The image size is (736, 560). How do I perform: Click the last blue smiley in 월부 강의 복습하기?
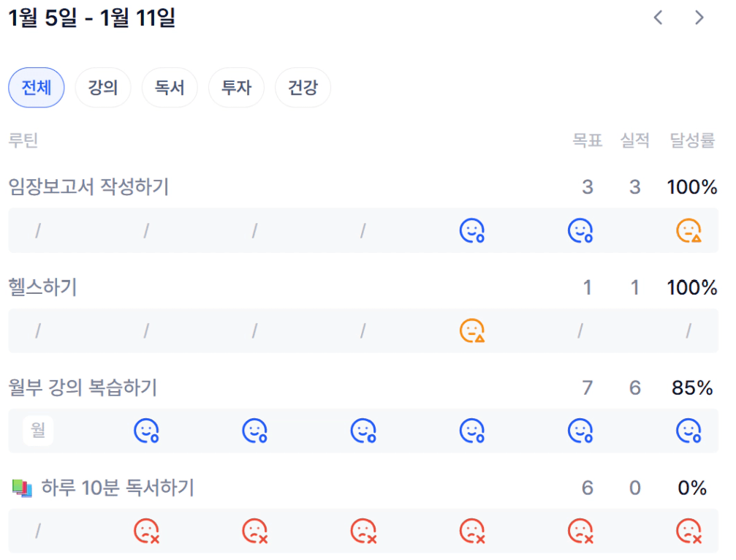pos(688,431)
